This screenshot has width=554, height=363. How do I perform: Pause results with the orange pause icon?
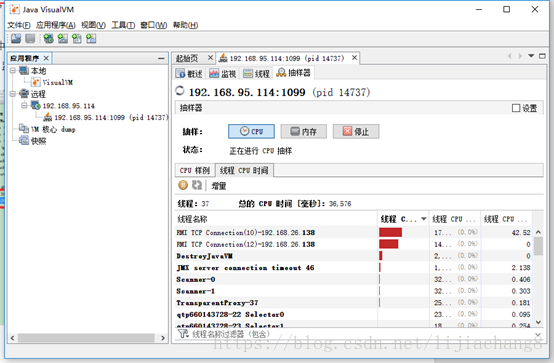coord(183,185)
